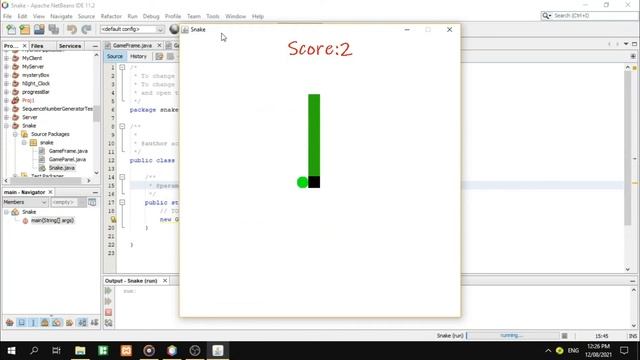Select the GameFrame.java editor tab
This screenshot has width=640, height=360.
132,45
